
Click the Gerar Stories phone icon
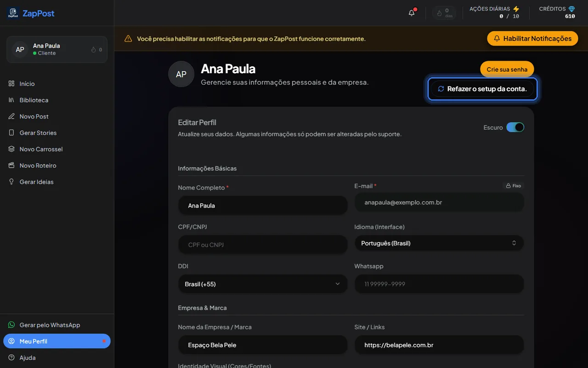point(11,132)
